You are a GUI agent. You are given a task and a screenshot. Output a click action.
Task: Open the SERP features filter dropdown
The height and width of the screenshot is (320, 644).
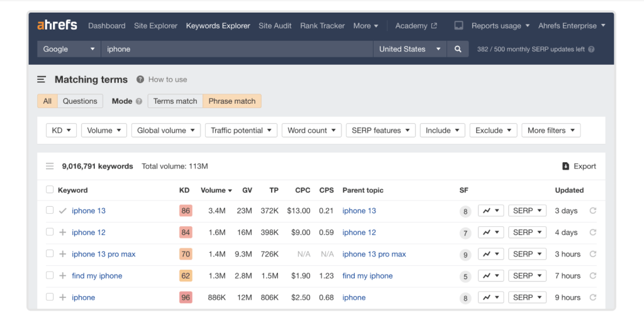tap(380, 130)
